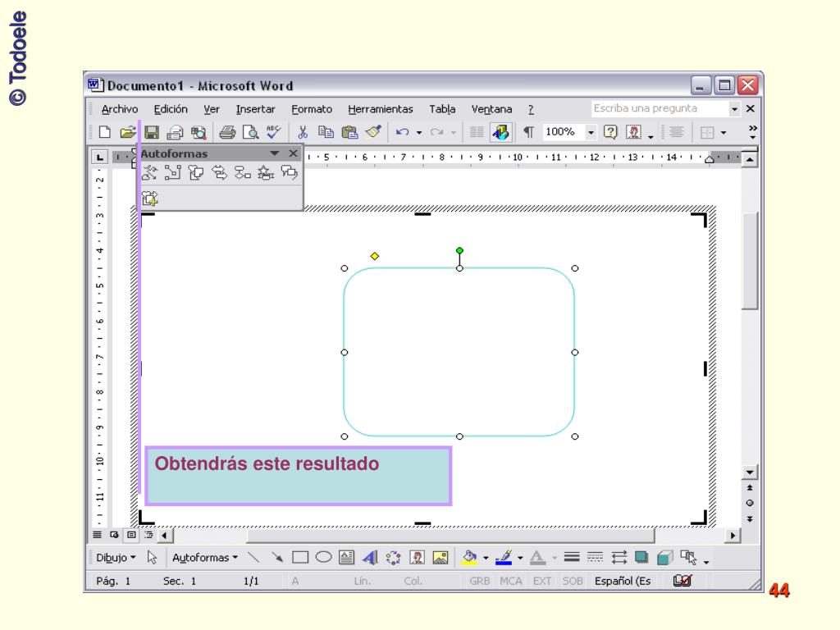Click the vertical scrollbar down arrow
Image resolution: width=840 pixels, height=630 pixels.
[x=750, y=472]
